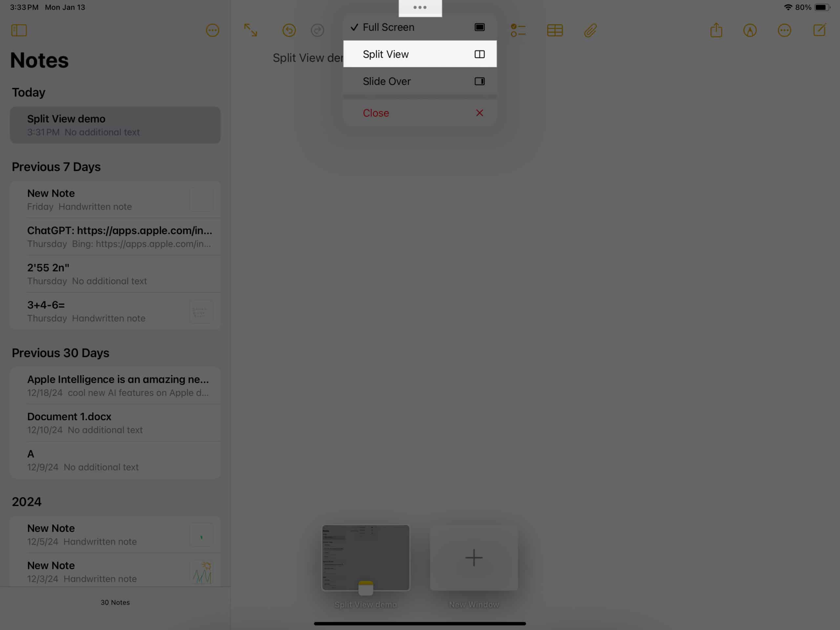The height and width of the screenshot is (630, 840).
Task: Select Split View from multitasking menu
Action: pyautogui.click(x=420, y=54)
